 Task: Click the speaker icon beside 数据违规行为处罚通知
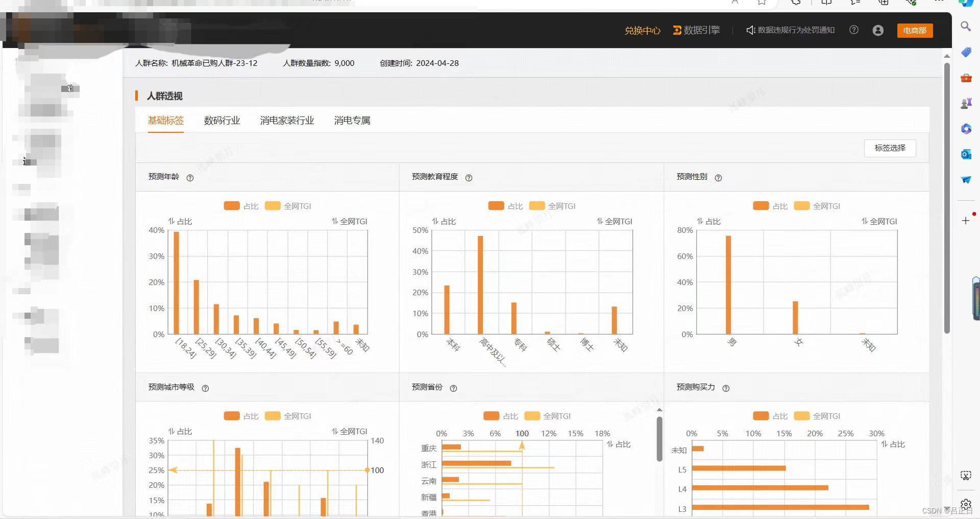(750, 30)
